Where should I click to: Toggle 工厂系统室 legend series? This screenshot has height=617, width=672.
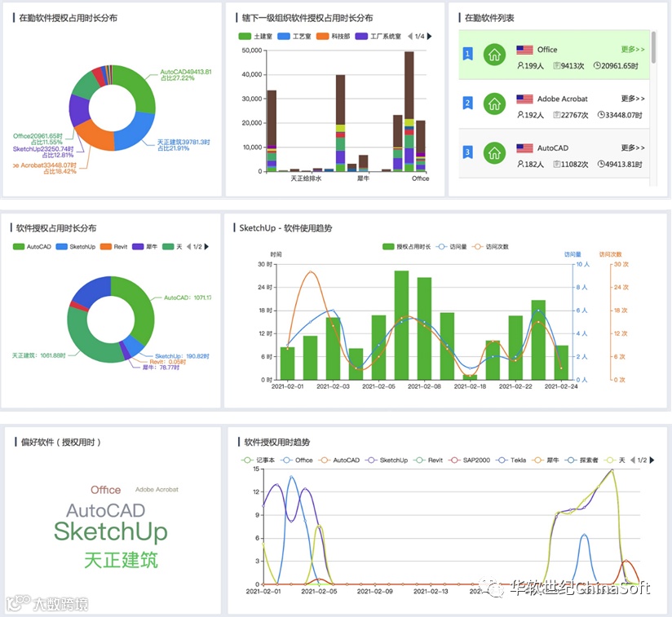378,37
